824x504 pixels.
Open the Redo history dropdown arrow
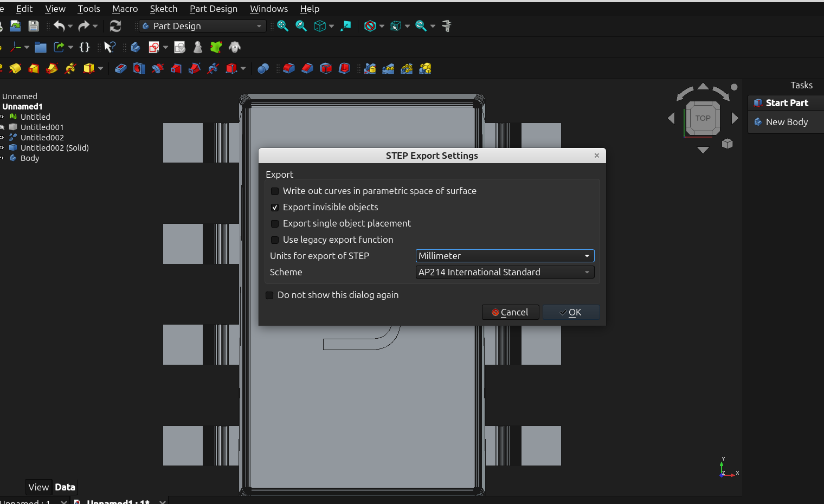[x=95, y=26]
